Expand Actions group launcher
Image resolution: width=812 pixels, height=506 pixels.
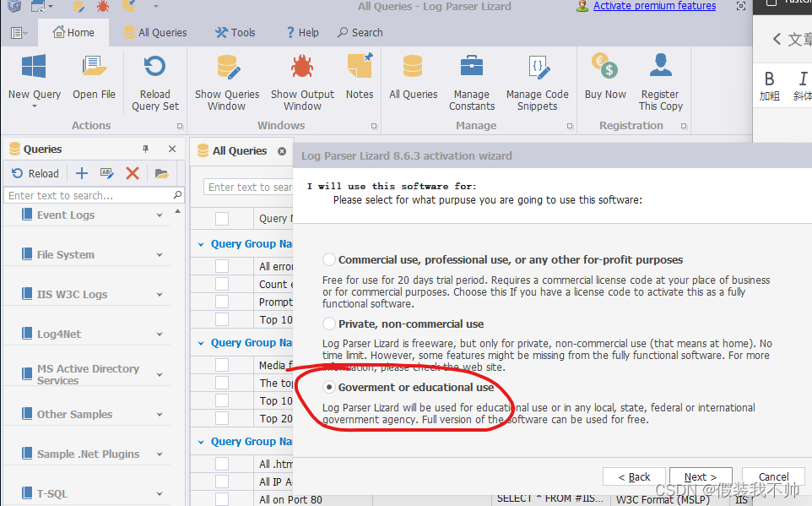[x=181, y=126]
